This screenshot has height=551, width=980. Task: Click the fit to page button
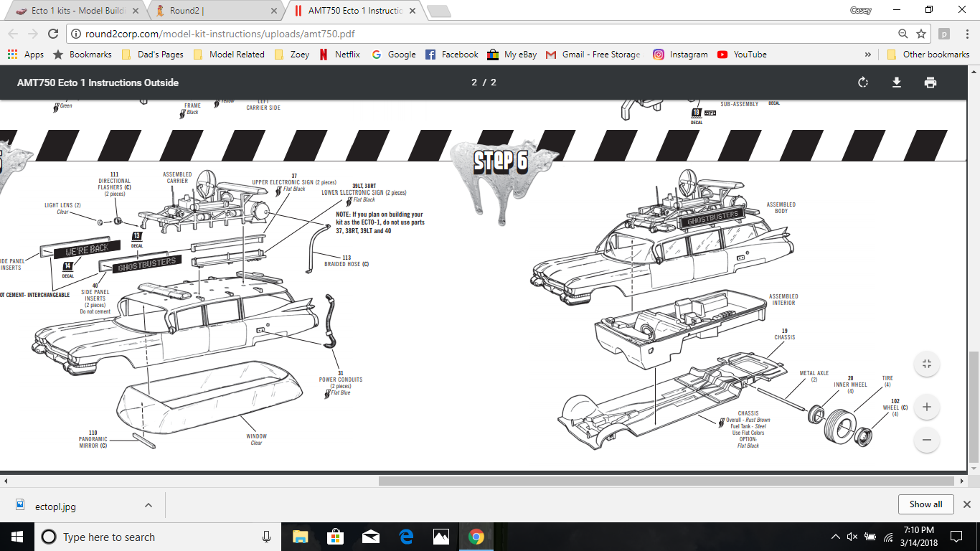pos(926,364)
